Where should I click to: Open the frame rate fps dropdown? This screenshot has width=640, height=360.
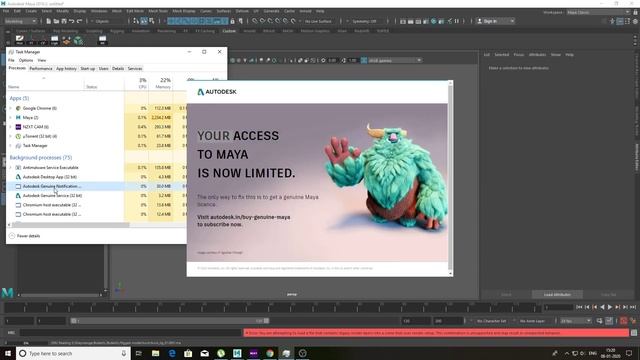[x=576, y=321]
